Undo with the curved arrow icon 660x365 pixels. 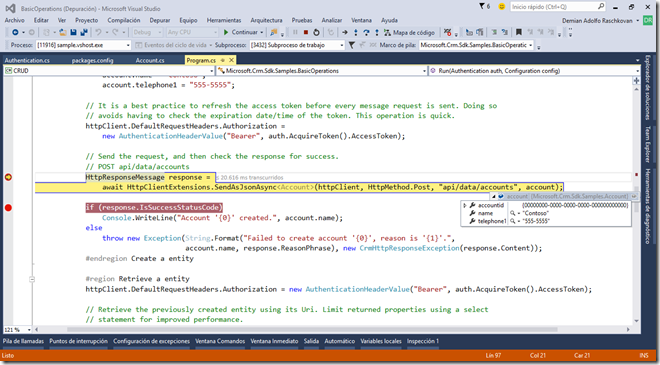98,32
